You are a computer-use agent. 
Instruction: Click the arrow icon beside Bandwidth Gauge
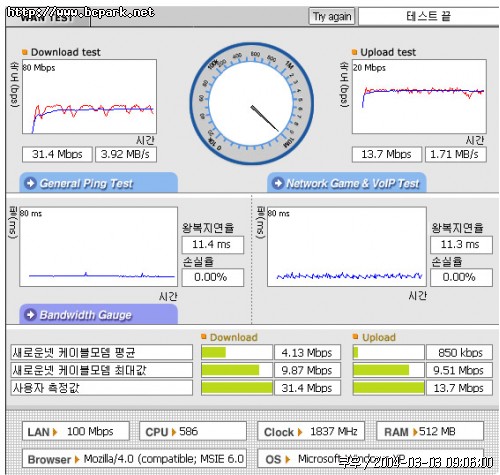[x=30, y=315]
